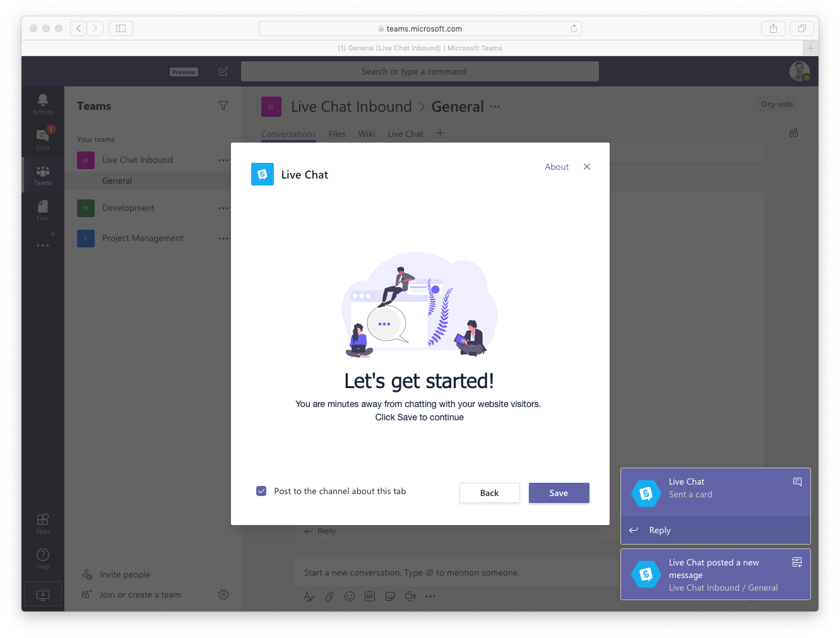Click the Safari share icon
The height and width of the screenshot is (638, 840).
(773, 28)
